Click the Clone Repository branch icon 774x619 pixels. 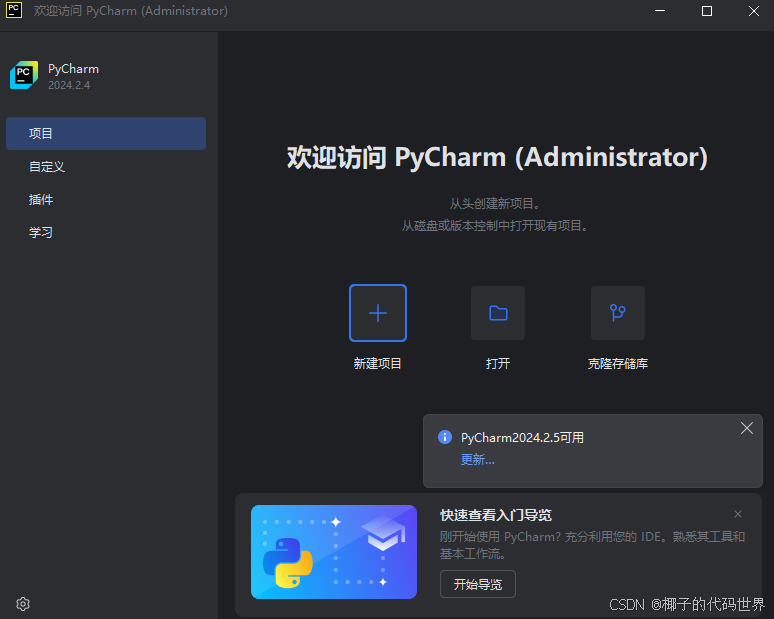click(x=618, y=313)
